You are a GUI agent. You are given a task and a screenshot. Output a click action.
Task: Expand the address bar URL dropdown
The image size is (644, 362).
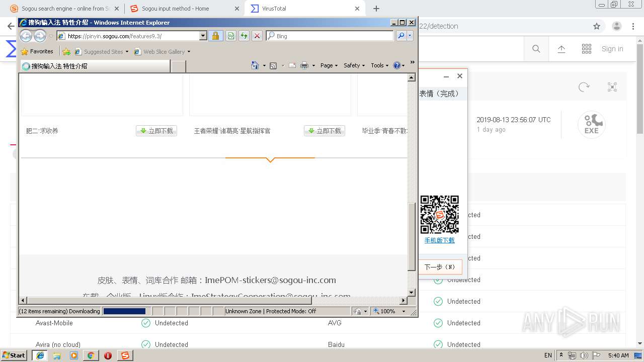click(203, 36)
